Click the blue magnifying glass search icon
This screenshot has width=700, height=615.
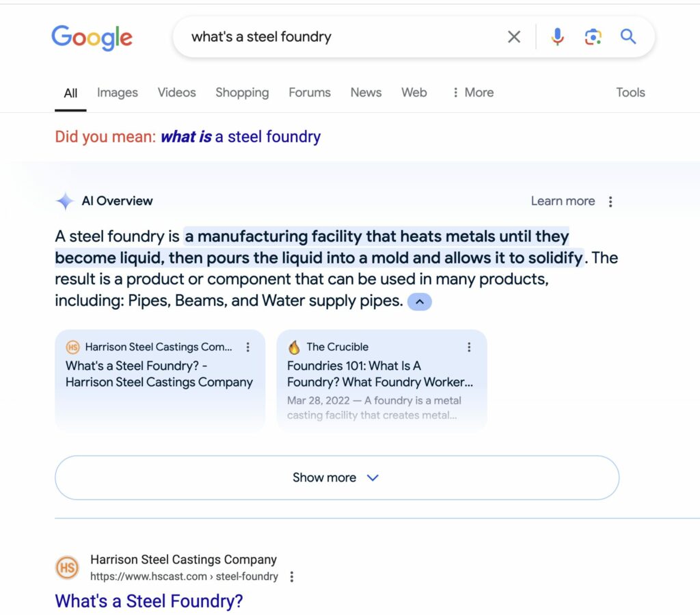point(628,37)
